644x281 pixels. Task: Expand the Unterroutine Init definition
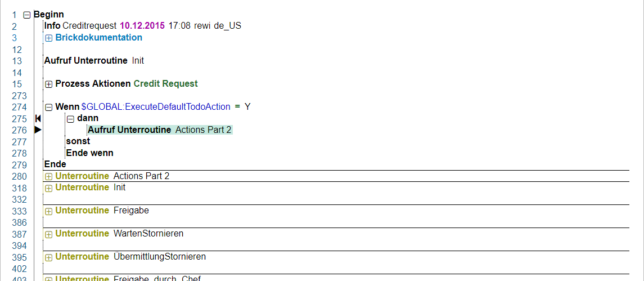click(x=48, y=188)
